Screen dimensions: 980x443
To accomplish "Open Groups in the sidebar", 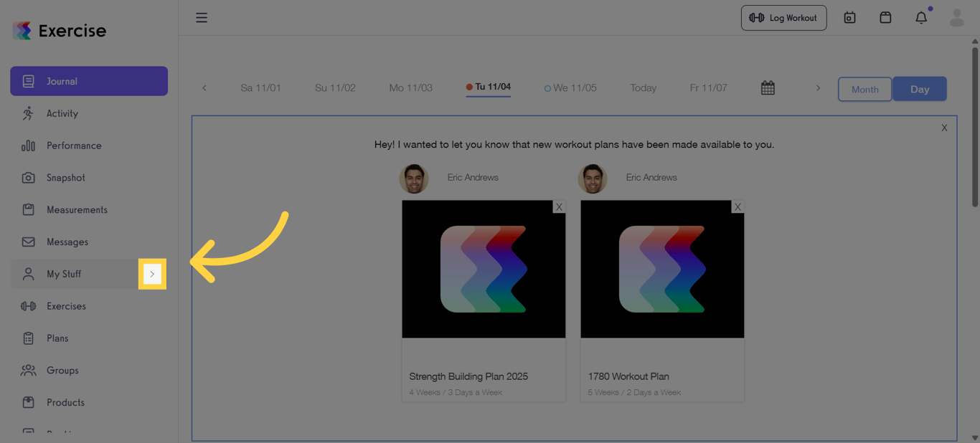I will tap(89, 371).
